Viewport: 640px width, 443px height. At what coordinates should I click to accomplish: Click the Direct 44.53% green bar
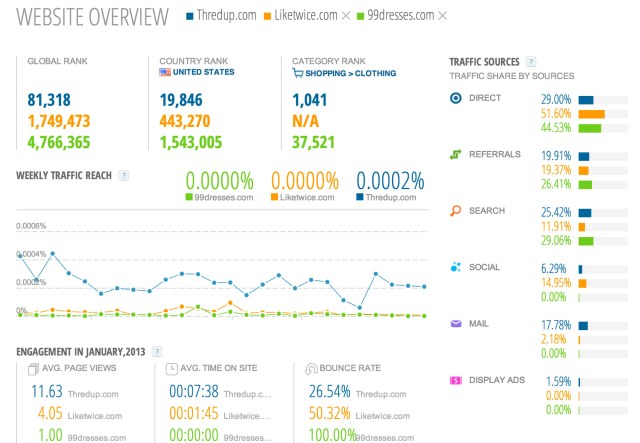click(590, 129)
